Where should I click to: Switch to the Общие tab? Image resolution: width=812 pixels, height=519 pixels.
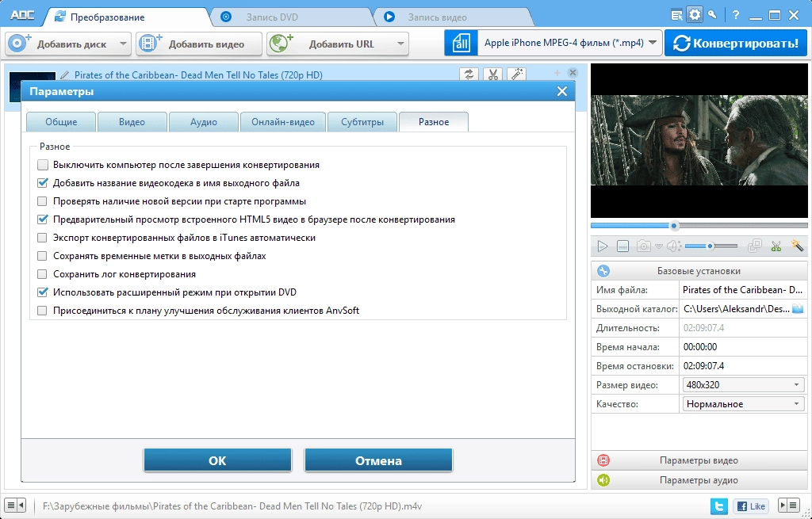tap(61, 122)
